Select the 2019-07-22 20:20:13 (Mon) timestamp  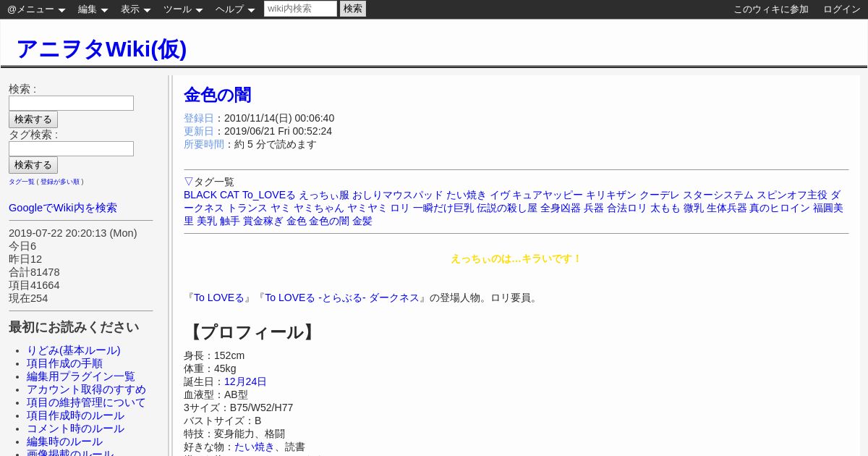73,233
